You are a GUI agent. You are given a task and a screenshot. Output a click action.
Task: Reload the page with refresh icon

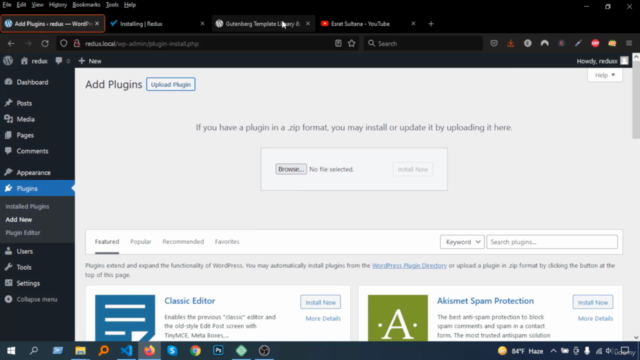[x=45, y=43]
